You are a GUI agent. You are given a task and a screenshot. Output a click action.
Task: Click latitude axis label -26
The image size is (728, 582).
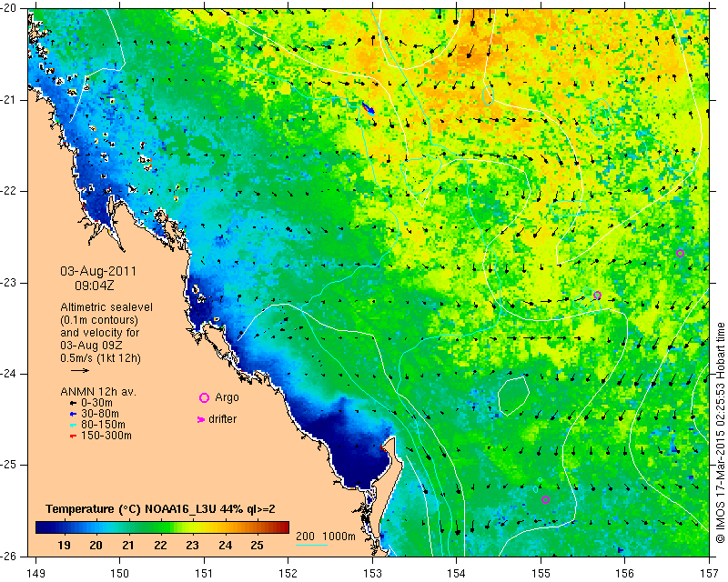(8, 556)
